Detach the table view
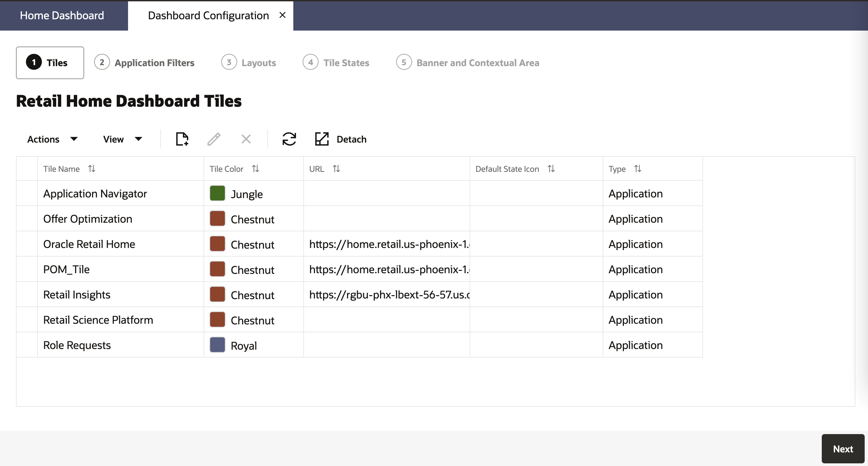The image size is (868, 466). (341, 139)
